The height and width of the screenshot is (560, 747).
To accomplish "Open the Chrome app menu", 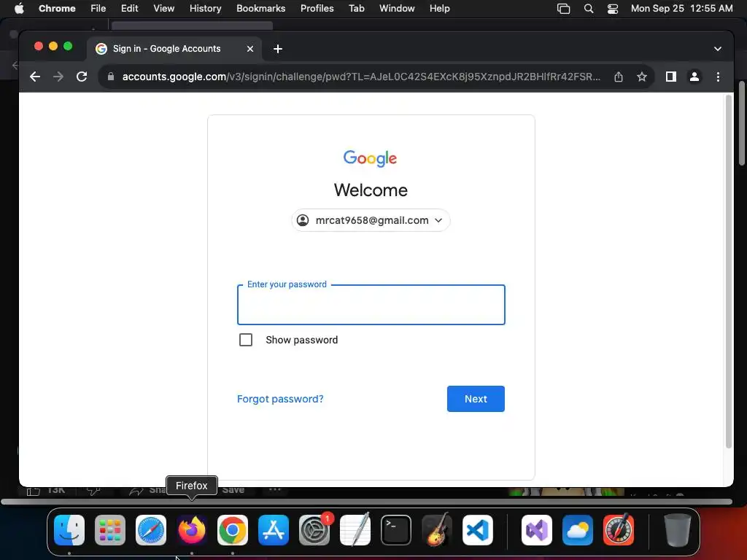I will tap(57, 9).
